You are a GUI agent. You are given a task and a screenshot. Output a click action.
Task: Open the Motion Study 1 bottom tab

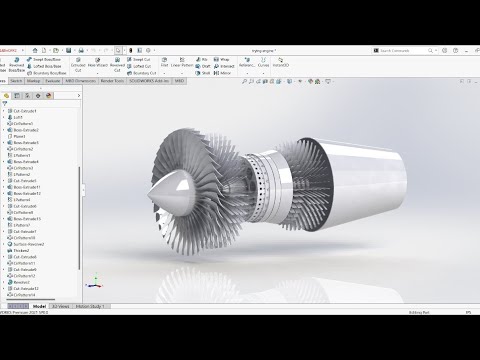[x=90, y=306]
